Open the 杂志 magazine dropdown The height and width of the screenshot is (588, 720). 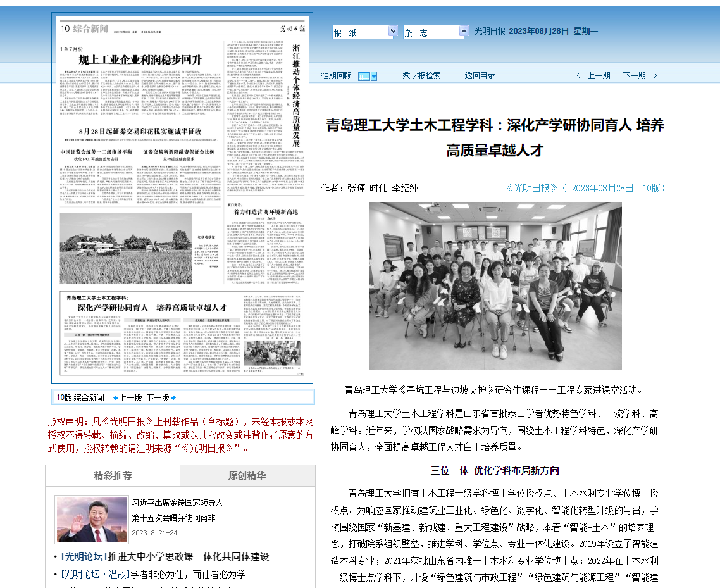coord(435,32)
